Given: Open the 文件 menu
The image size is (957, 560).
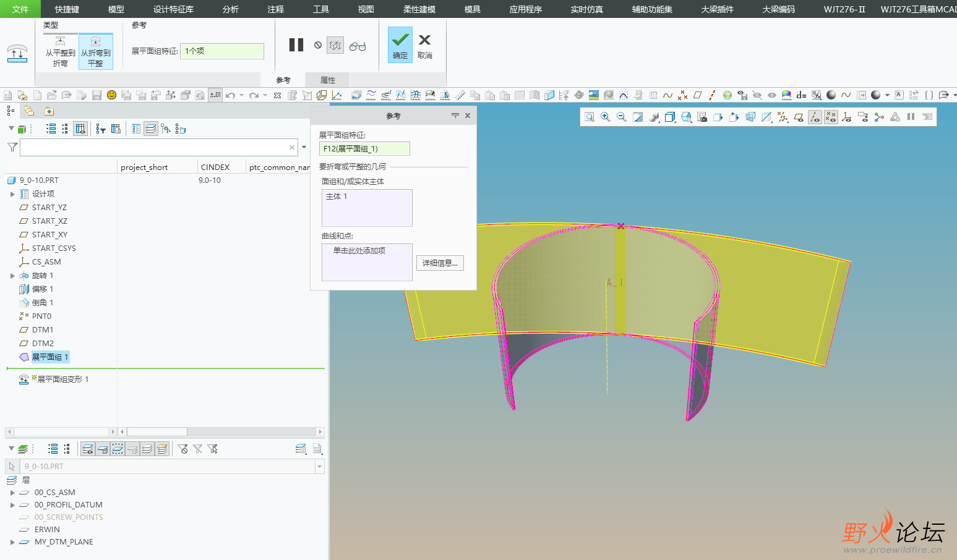Looking at the screenshot, I should (20, 9).
